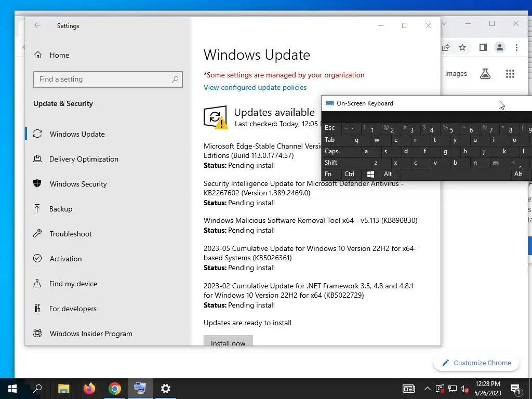Click On-Screen Keyboard title bar icon
This screenshot has height=399, width=532.
coord(329,103)
